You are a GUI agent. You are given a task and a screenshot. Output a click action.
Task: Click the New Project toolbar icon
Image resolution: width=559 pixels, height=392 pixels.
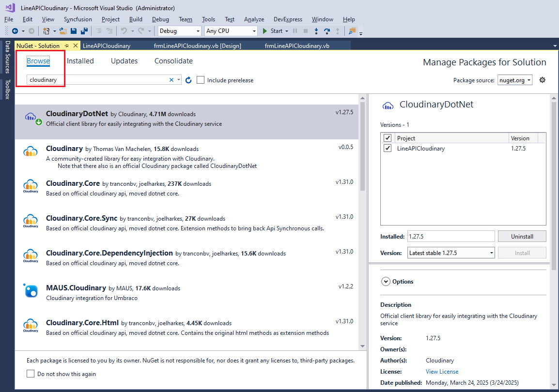point(47,31)
